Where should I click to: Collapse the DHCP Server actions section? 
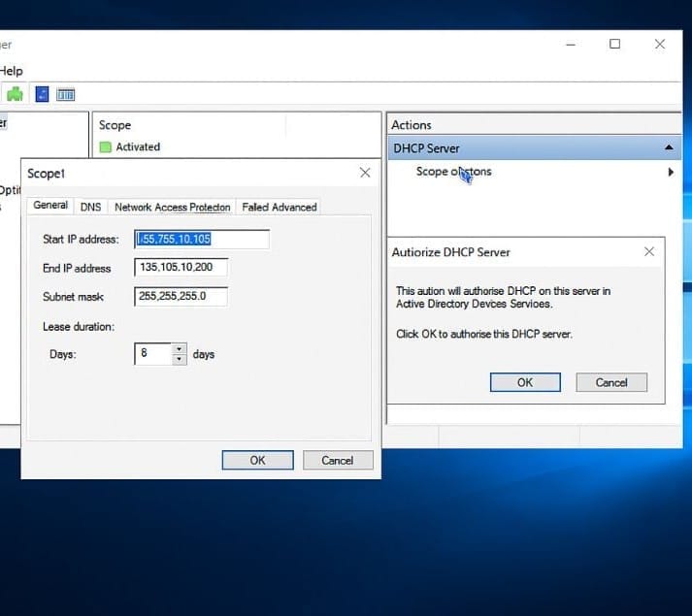point(669,148)
